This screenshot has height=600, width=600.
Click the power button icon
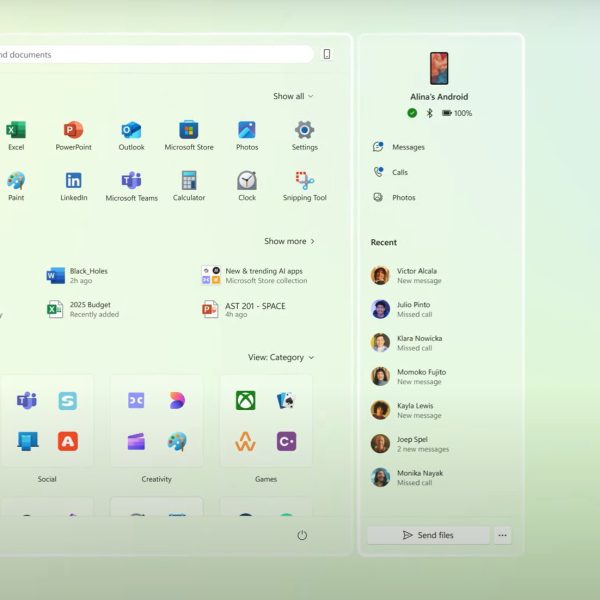pos(302,535)
